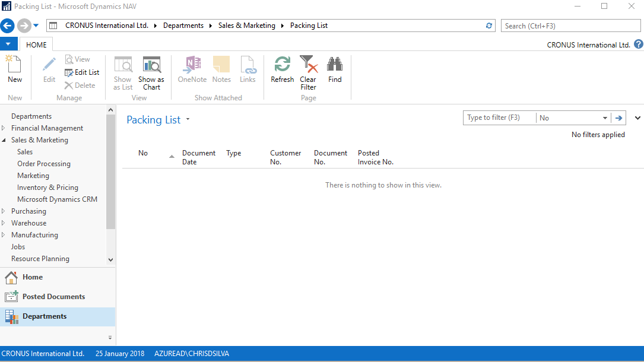Go back with the blue arrow
The height and width of the screenshot is (362, 644).
pos(7,26)
